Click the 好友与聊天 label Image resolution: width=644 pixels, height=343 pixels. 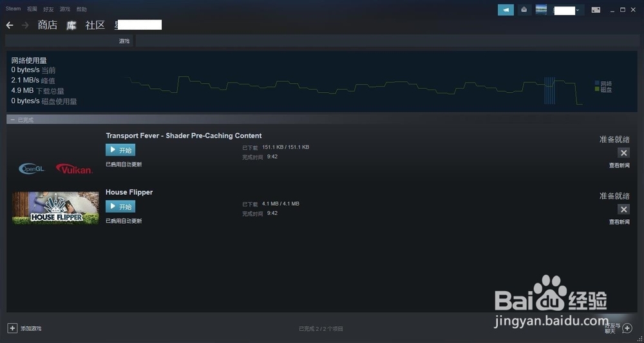click(x=612, y=328)
